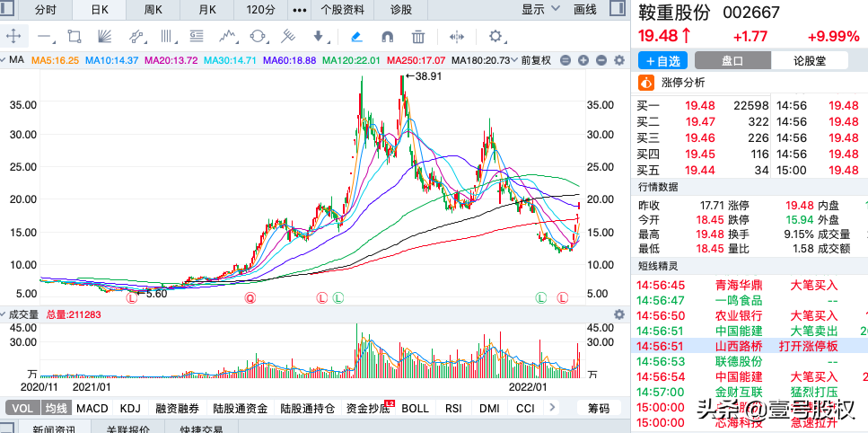Image resolution: width=868 pixels, height=433 pixels.
Task: Click the minus icon right of plus
Action: [x=601, y=60]
